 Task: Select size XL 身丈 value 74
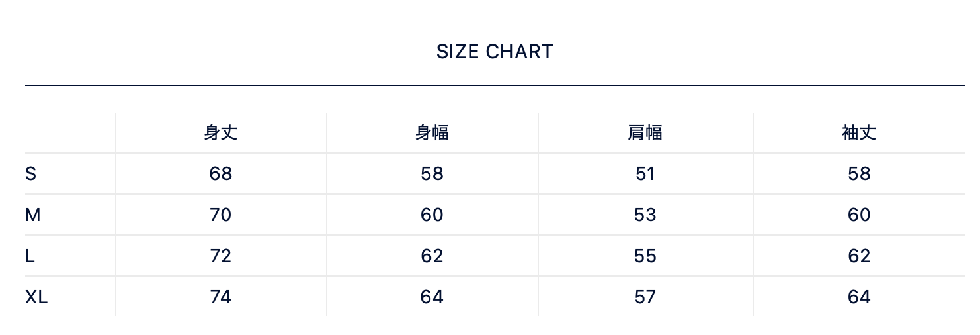221,297
